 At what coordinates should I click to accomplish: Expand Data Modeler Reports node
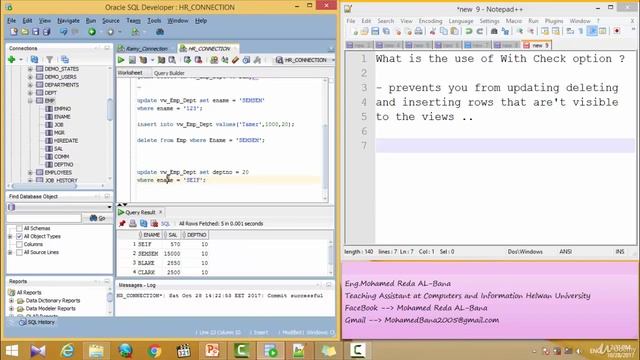pyautogui.click(x=11, y=309)
